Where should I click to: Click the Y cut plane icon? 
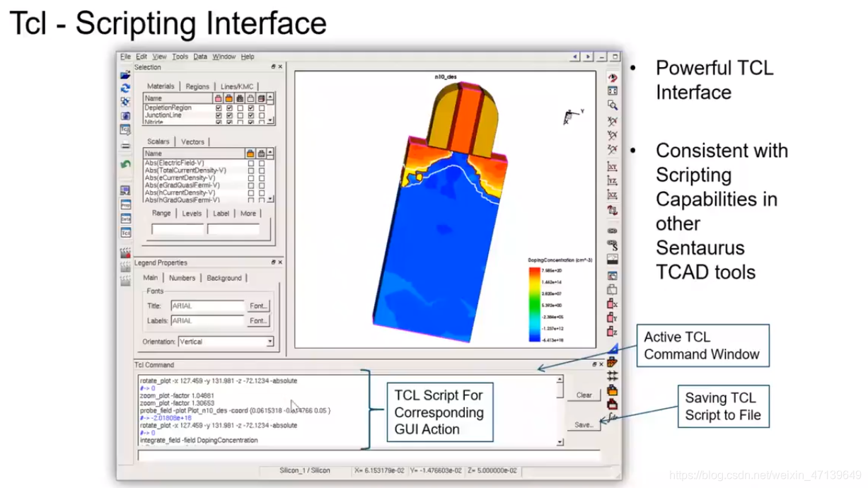coord(613,318)
